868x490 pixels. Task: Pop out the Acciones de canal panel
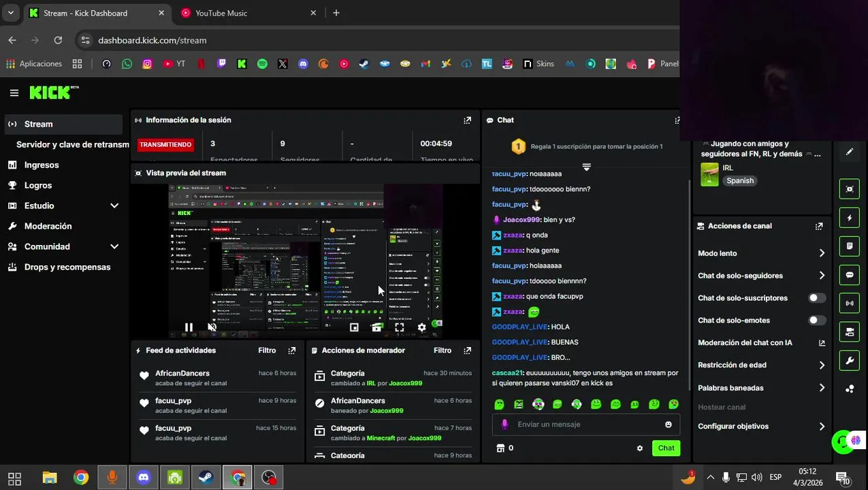[819, 226]
